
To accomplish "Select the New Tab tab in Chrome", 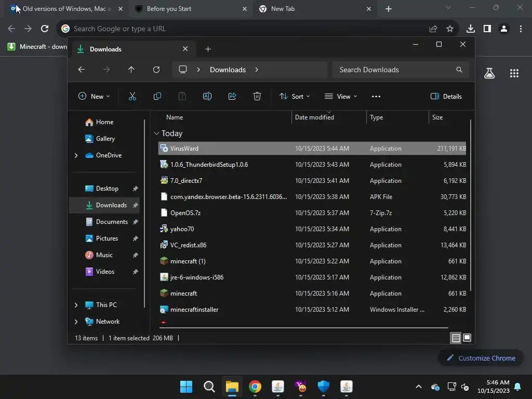I will coord(314,9).
